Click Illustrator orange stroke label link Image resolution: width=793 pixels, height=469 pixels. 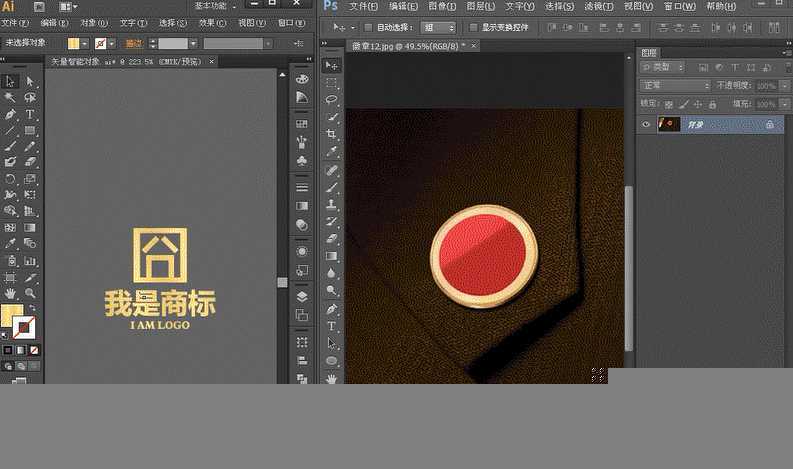pos(134,44)
